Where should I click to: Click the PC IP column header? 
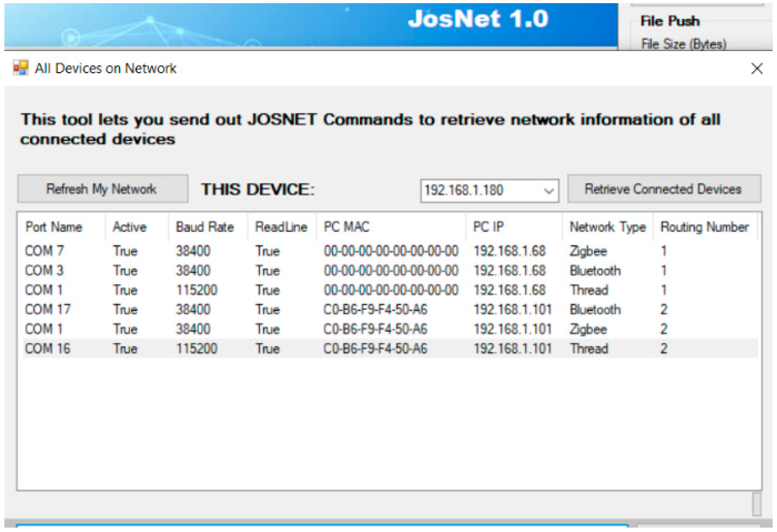click(x=488, y=227)
